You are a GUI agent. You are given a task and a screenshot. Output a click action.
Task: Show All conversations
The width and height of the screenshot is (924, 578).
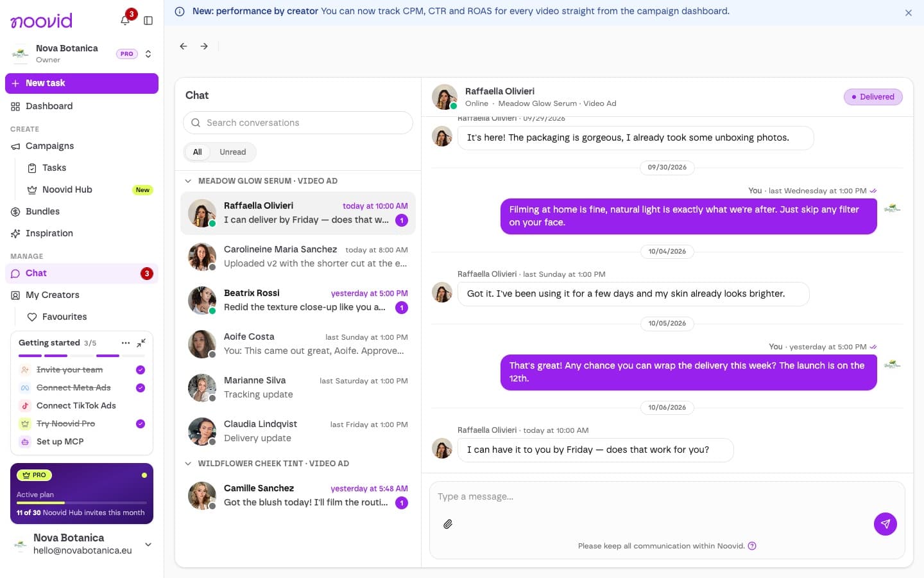tap(197, 152)
